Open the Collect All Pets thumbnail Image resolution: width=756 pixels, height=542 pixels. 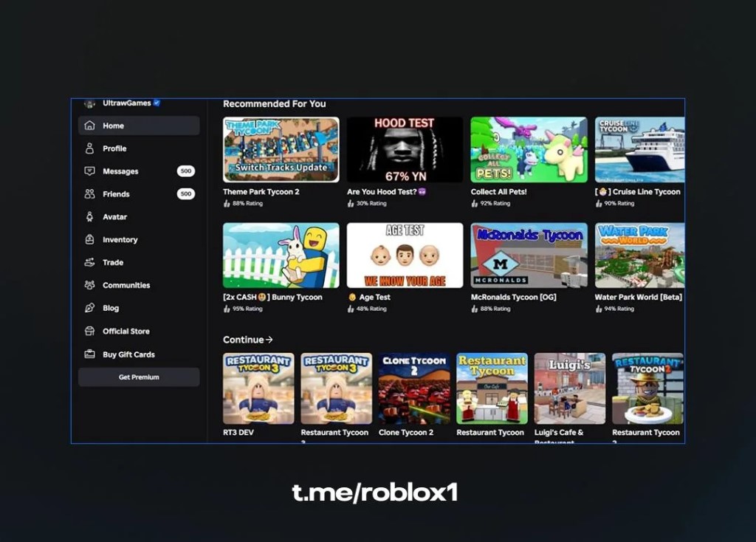click(529, 149)
